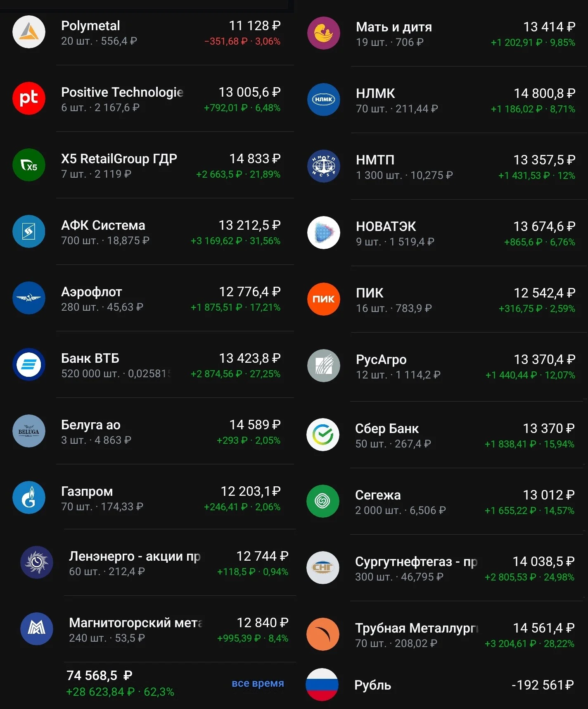Select the X5 RetailGroup green logo
Viewport: 588px width, 709px height.
coord(29,165)
